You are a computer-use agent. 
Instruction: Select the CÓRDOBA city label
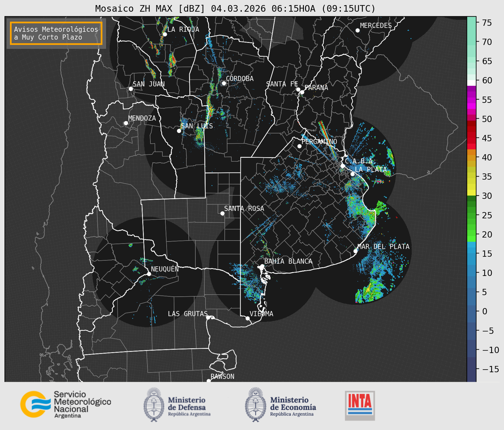(240, 78)
